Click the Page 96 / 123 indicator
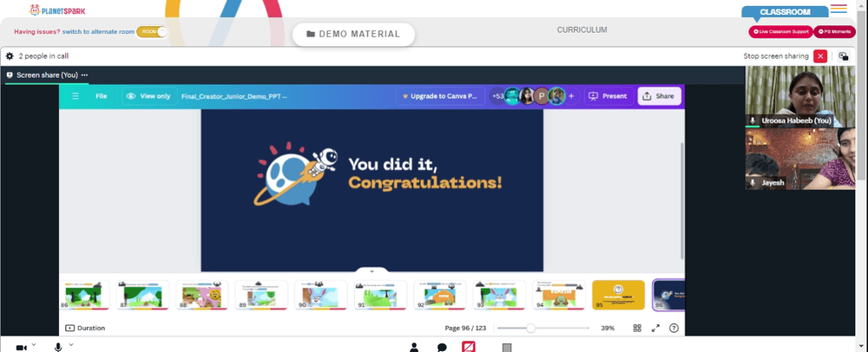The image size is (868, 352). tap(465, 329)
